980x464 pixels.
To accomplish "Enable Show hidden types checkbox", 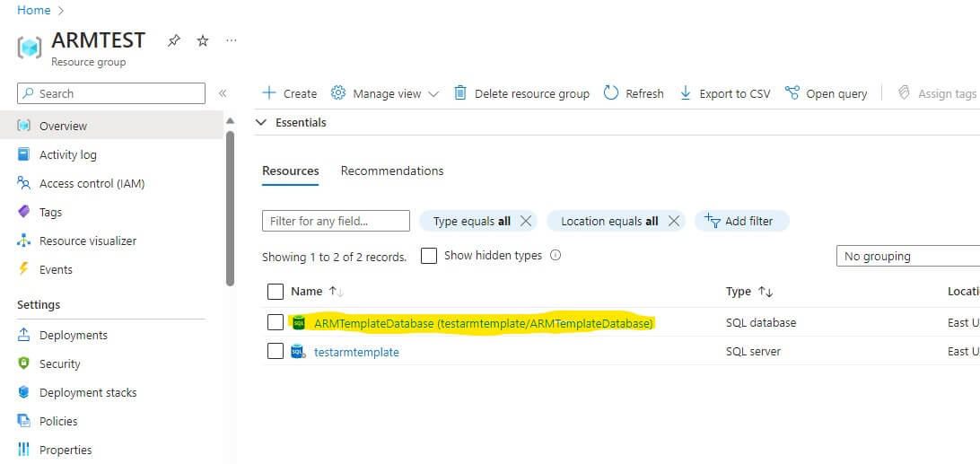I will tap(429, 256).
